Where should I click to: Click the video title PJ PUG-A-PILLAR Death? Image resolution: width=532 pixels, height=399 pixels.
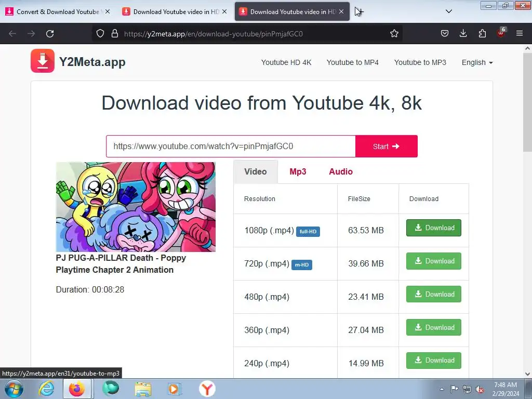coord(121,263)
